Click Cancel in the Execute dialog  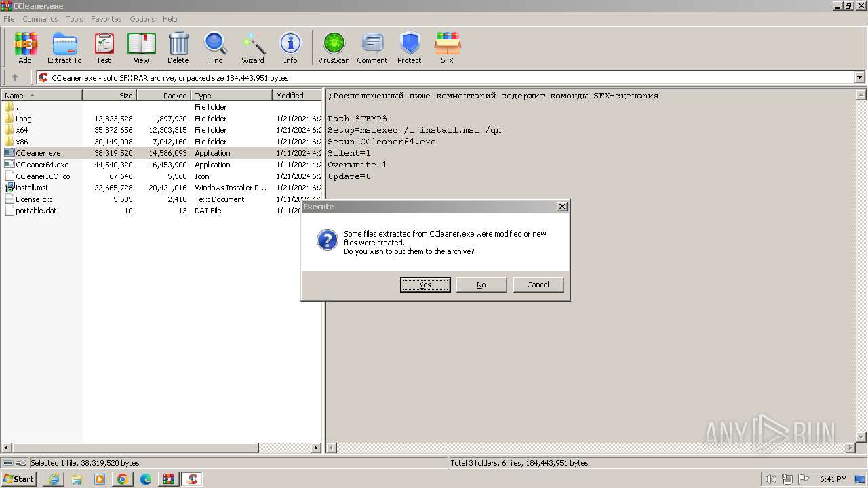[538, 285]
